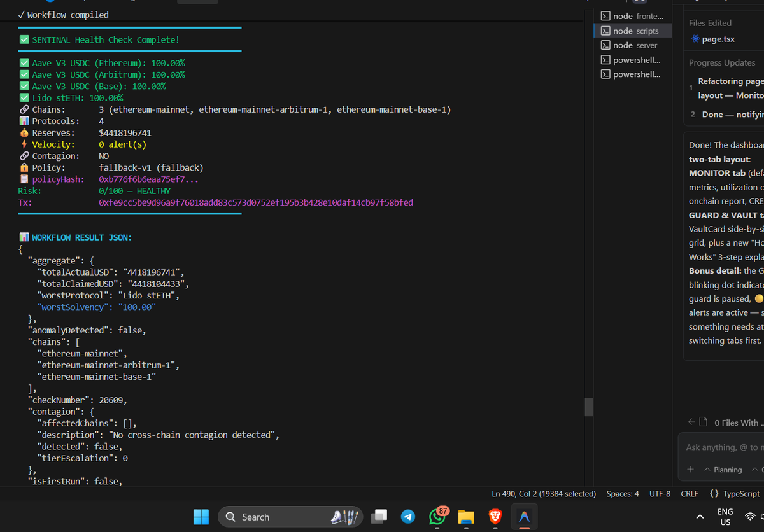The height and width of the screenshot is (532, 764).
Task: Open Task View on the taskbar
Action: pyautogui.click(x=379, y=517)
